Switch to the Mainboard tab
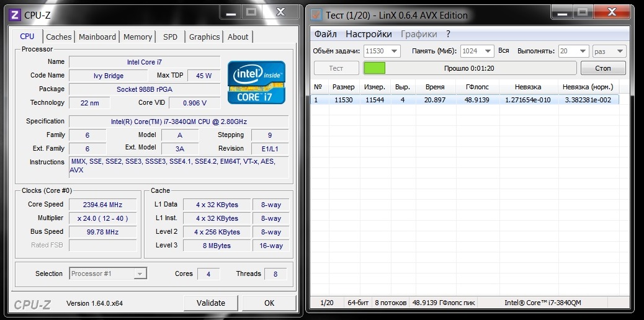Screen dimensions: 644x320 click(97, 37)
